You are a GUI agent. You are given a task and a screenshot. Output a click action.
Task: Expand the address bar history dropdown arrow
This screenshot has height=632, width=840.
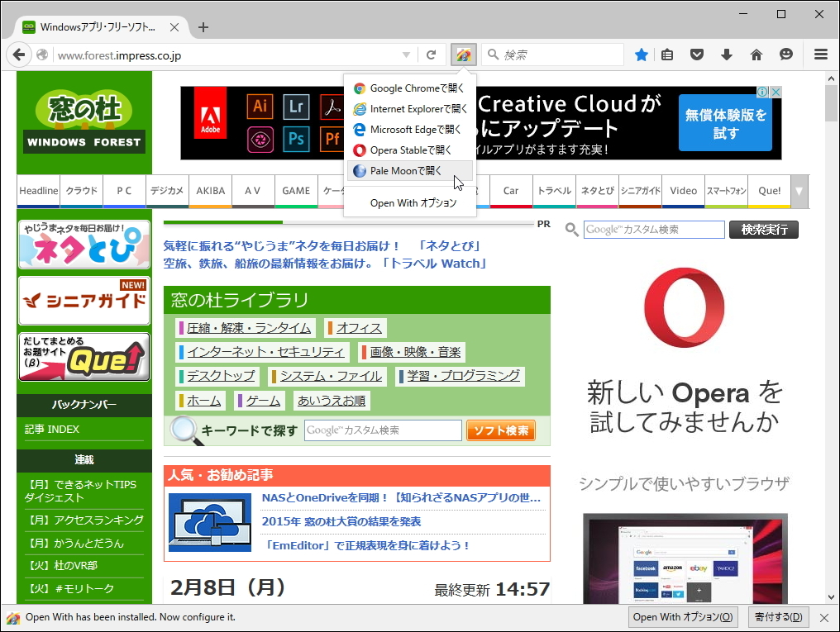[x=407, y=54]
